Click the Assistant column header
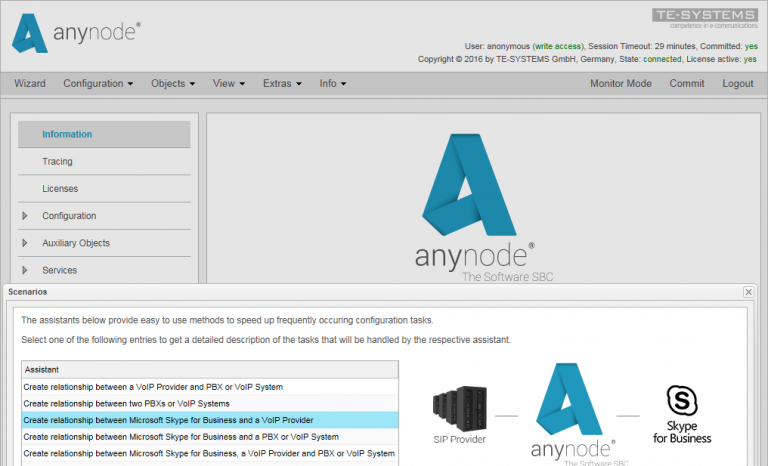 click(x=210, y=369)
